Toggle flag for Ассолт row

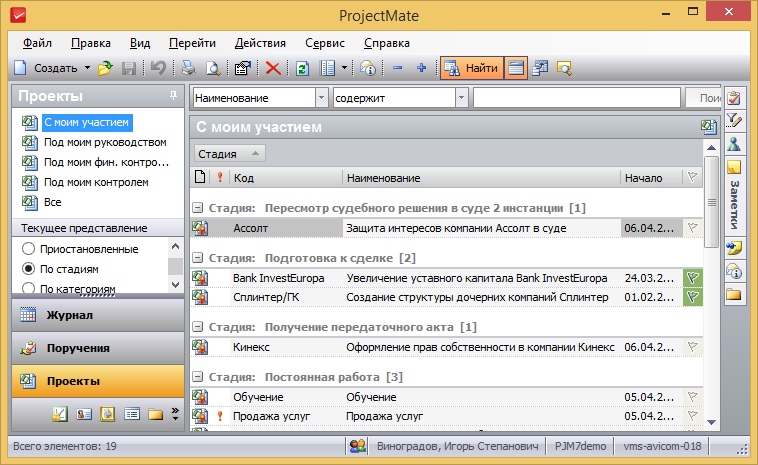[x=693, y=228]
